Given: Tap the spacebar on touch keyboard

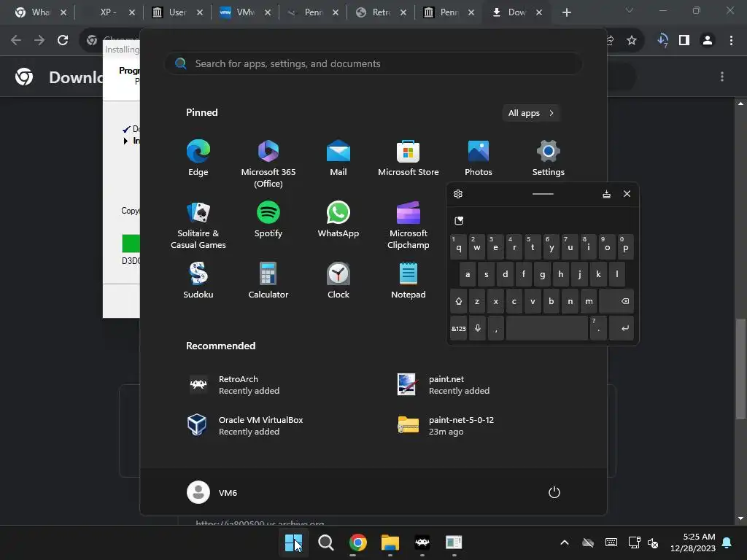Looking at the screenshot, I should (x=547, y=328).
